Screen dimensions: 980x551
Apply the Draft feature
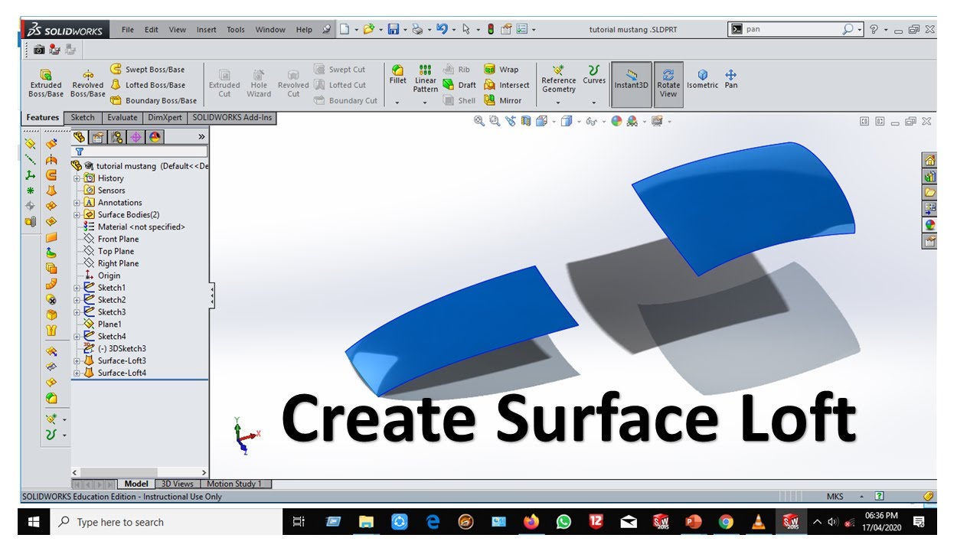click(459, 85)
